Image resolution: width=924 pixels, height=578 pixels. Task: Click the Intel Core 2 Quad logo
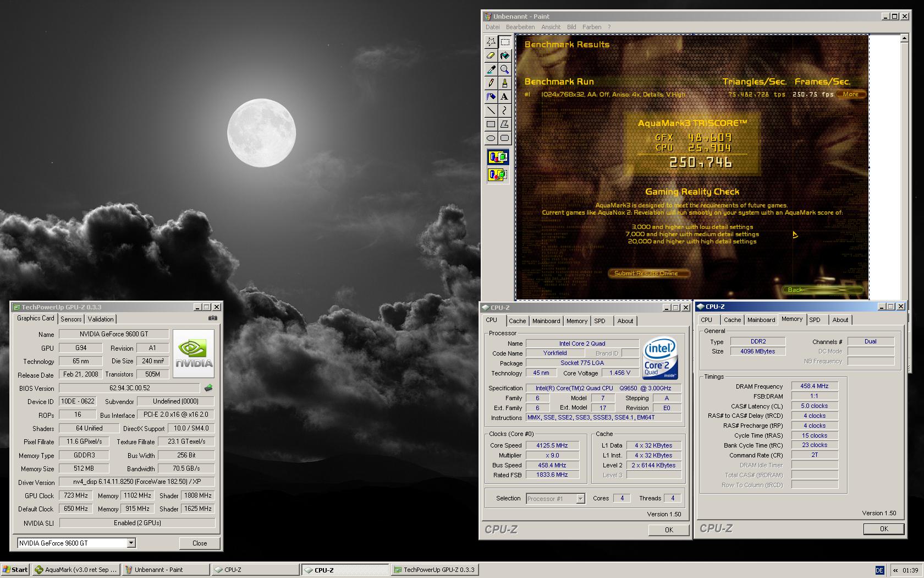pyautogui.click(x=661, y=359)
